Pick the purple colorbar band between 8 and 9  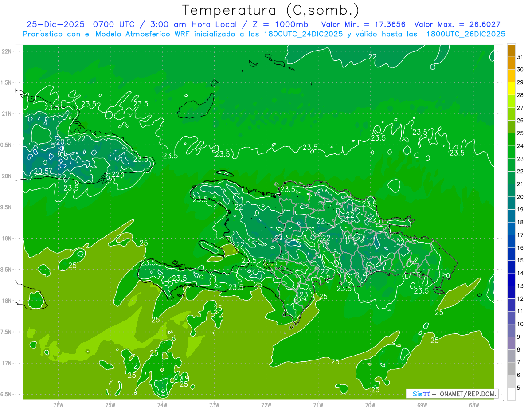tap(511, 343)
